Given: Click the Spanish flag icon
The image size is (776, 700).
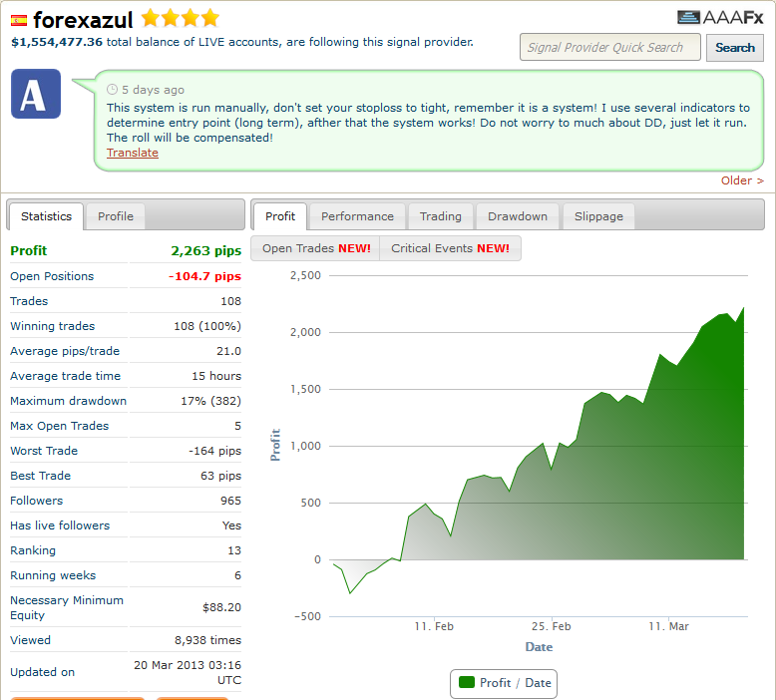Looking at the screenshot, I should 19,21.
